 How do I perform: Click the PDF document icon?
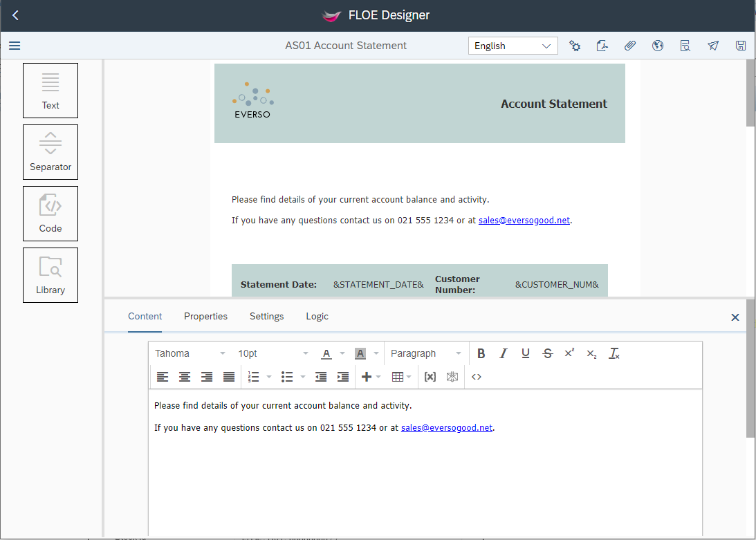coord(602,46)
